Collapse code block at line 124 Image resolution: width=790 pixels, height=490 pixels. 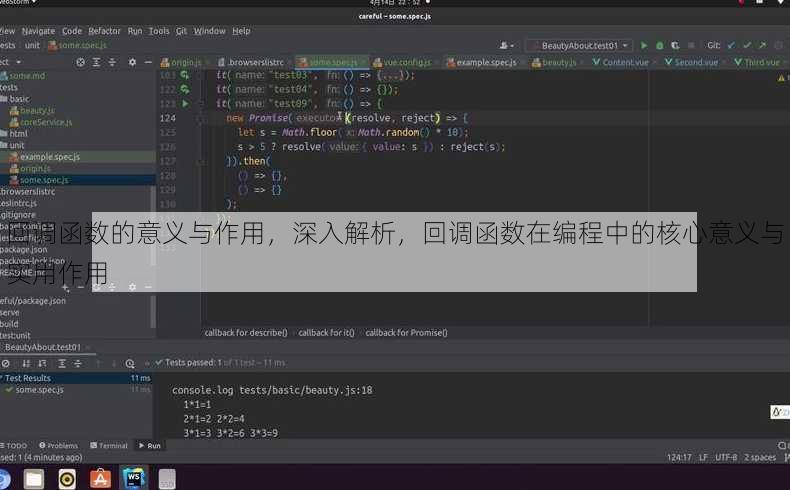click(201, 118)
